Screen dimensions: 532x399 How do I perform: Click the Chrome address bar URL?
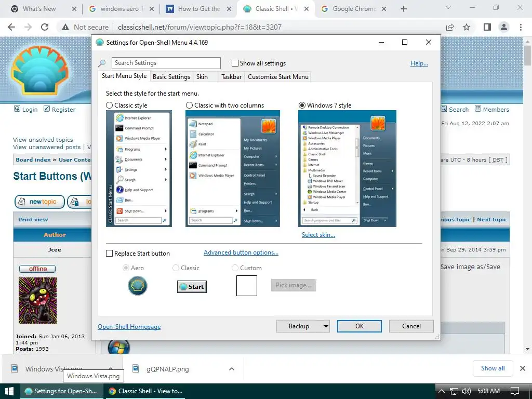pos(199,27)
